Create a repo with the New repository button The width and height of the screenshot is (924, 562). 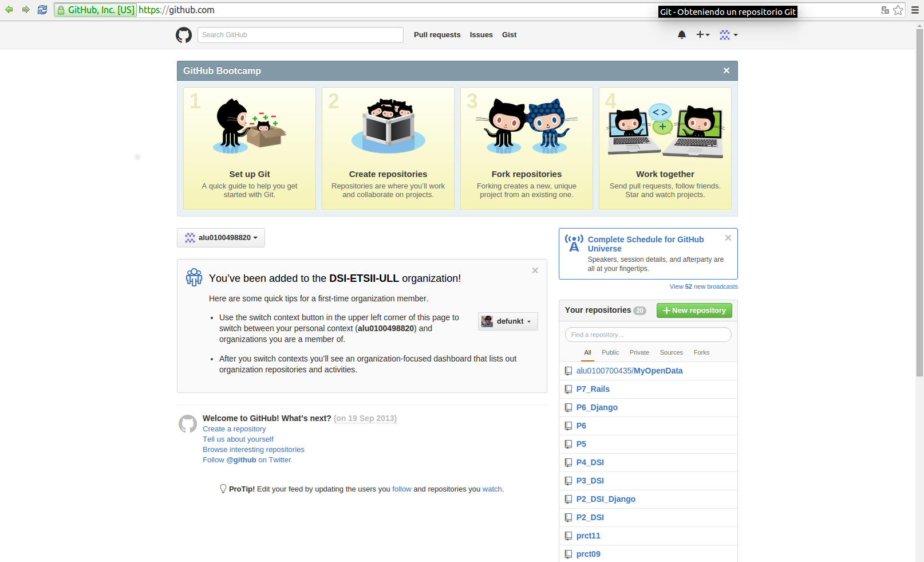point(694,310)
